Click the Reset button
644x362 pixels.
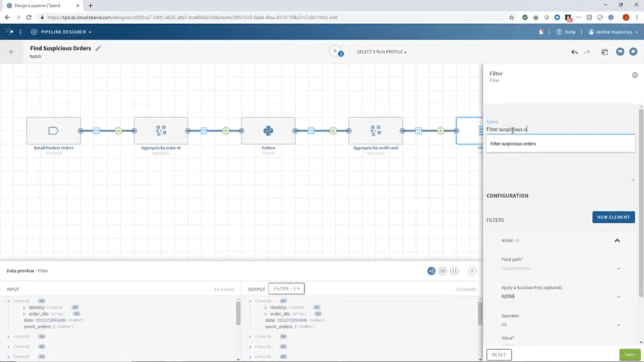[x=498, y=355]
